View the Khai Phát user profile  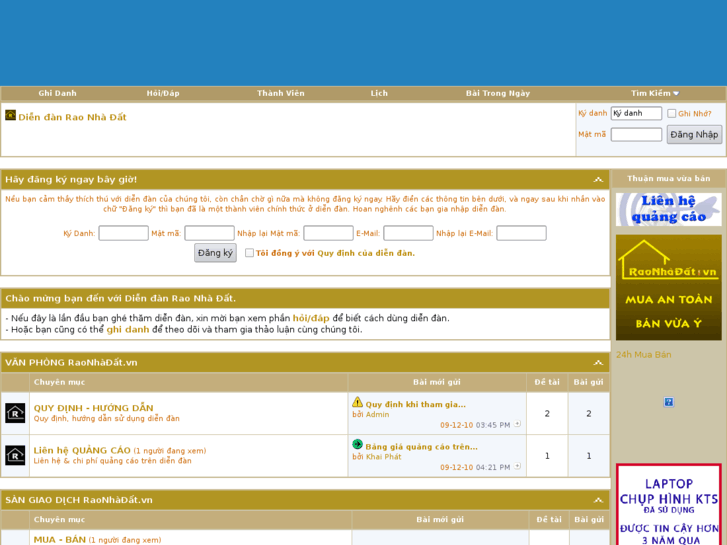click(383, 457)
